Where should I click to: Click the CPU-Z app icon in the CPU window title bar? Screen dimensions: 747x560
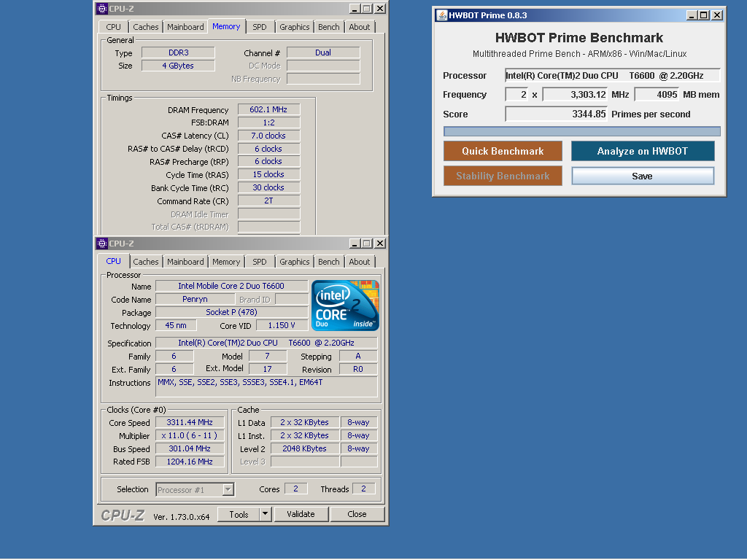pos(101,244)
